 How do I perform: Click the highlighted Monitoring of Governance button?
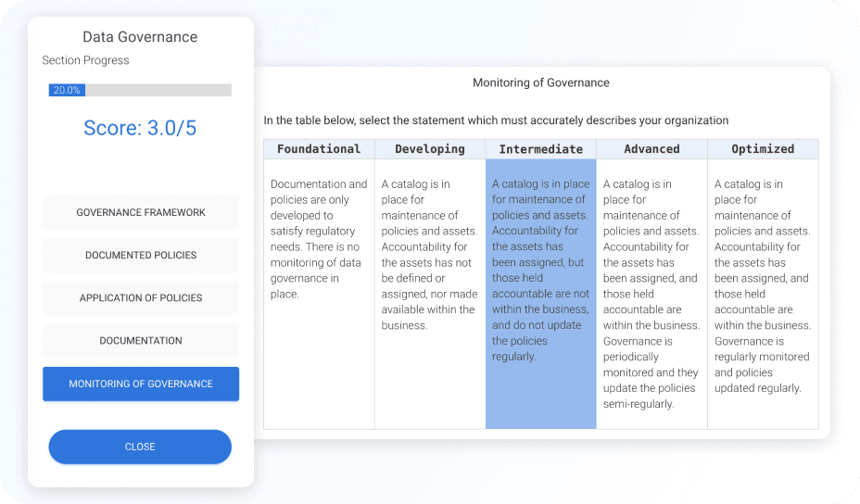click(141, 384)
